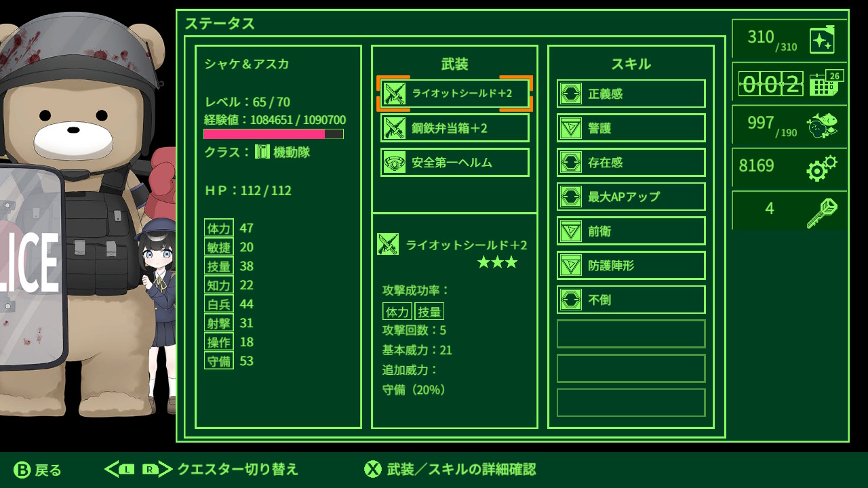
Task: Click the experience progress bar
Action: point(274,134)
